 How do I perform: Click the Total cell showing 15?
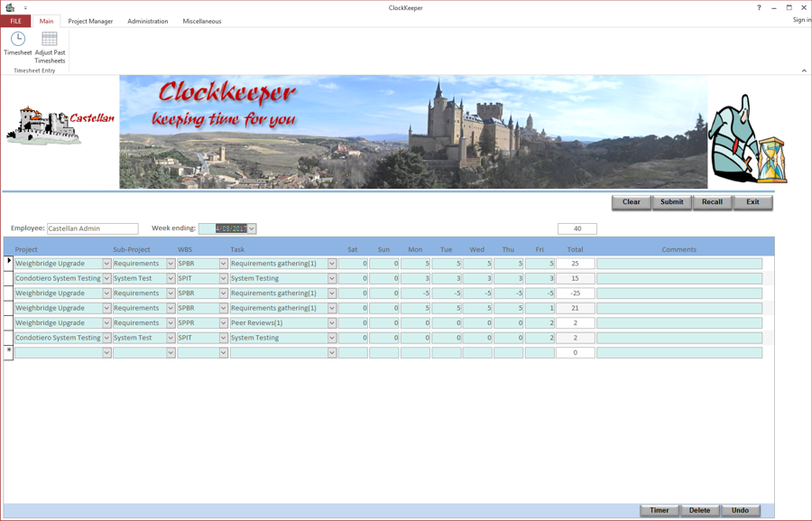pos(576,278)
